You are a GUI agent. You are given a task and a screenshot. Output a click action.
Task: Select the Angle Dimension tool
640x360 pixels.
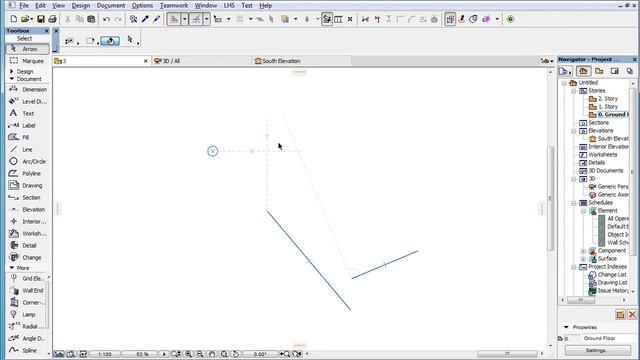pos(27,338)
